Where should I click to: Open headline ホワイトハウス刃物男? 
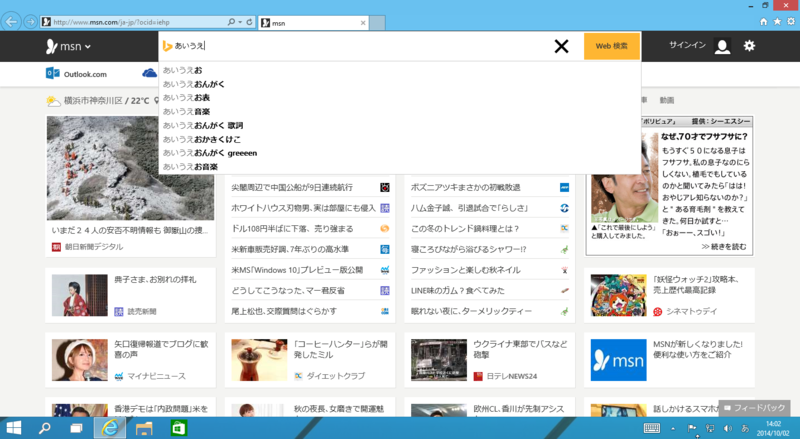303,208
